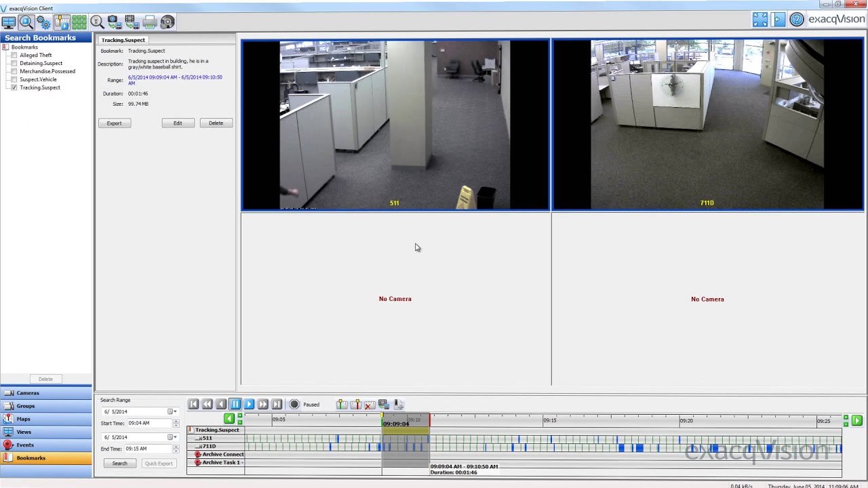
Task: Click the Start Time spinner arrows
Action: (x=176, y=424)
